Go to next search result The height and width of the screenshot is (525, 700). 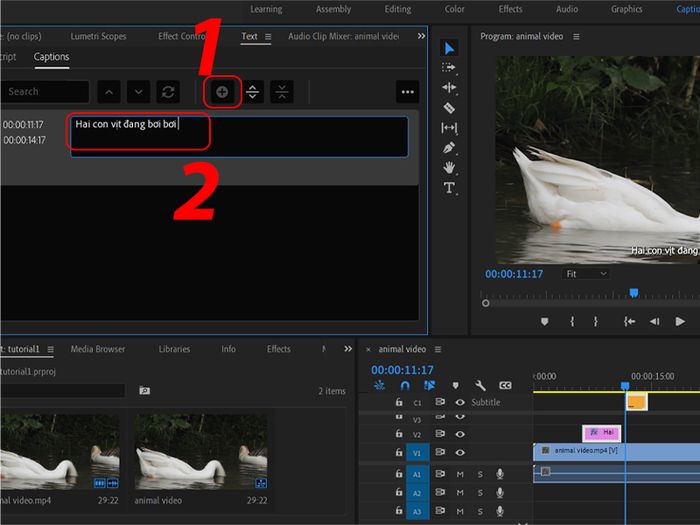point(138,92)
